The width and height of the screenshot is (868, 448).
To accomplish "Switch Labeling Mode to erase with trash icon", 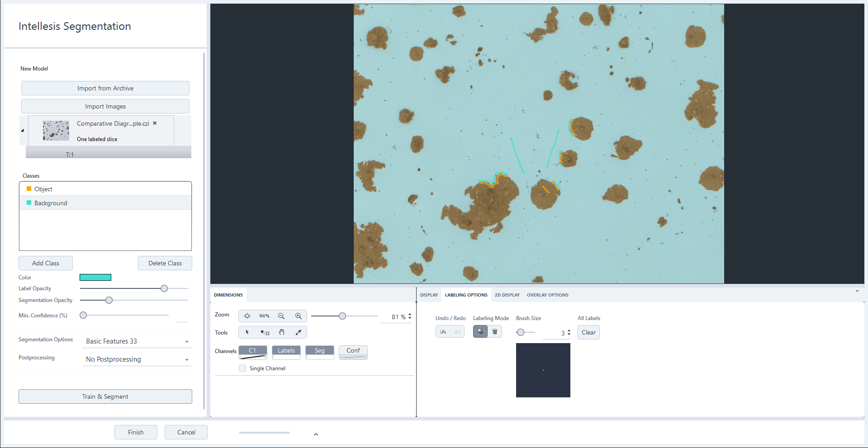I will 495,331.
